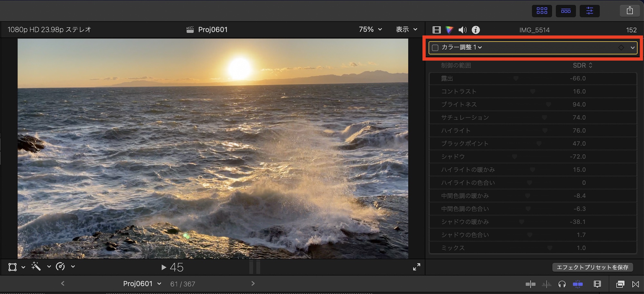Enter full-screen viewer with diagonal arrows icon
644x294 pixels.
pos(416,267)
